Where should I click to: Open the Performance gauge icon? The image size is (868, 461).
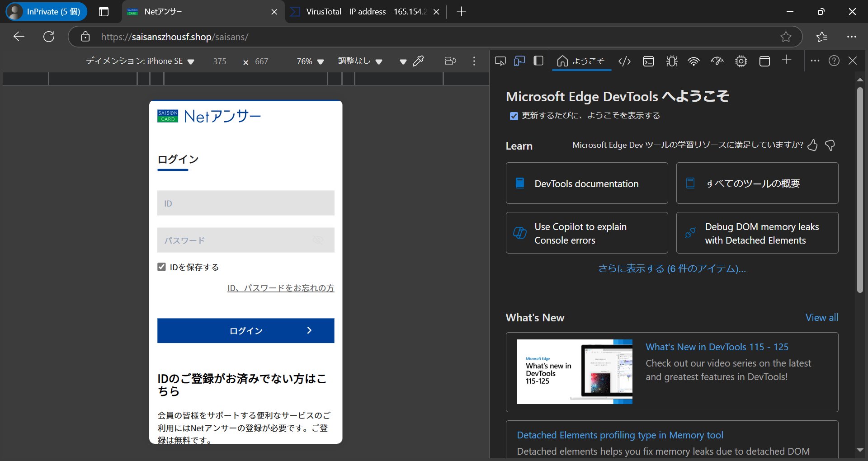[717, 61]
